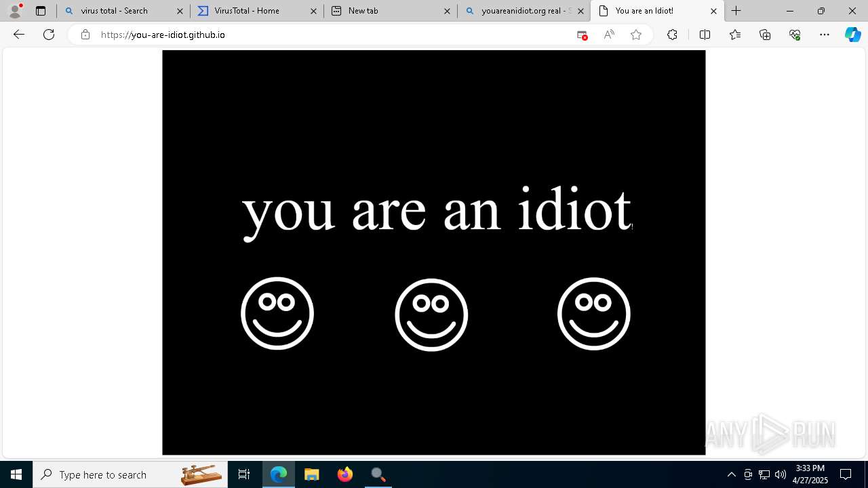Screen dimensions: 868x488
Task: Close the youareanidiot.org real tab
Action: [580, 11]
